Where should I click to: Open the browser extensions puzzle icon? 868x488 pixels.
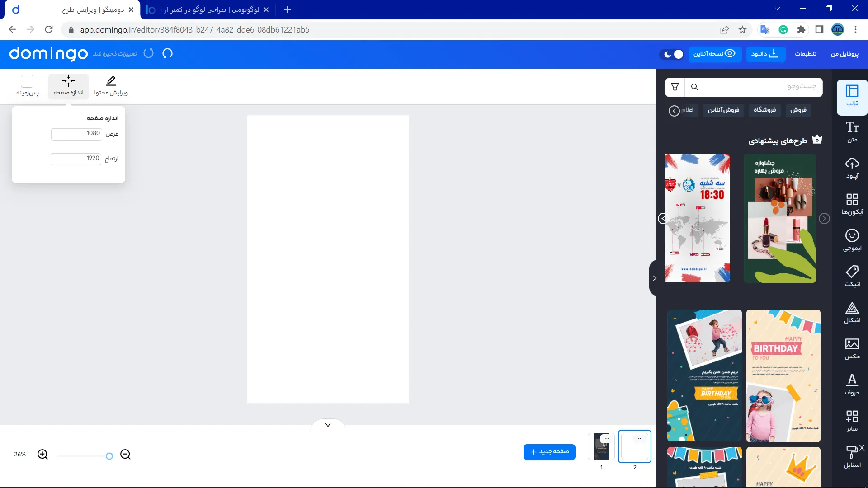pos(801,30)
